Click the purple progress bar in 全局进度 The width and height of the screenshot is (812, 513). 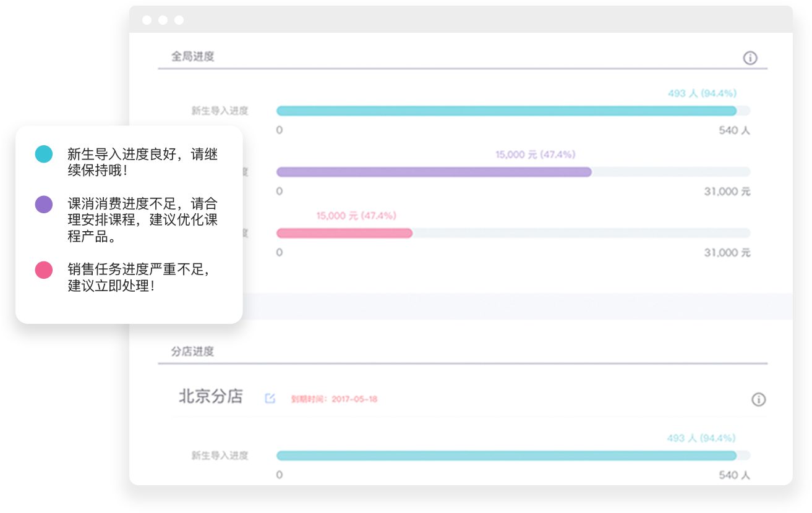pyautogui.click(x=434, y=172)
